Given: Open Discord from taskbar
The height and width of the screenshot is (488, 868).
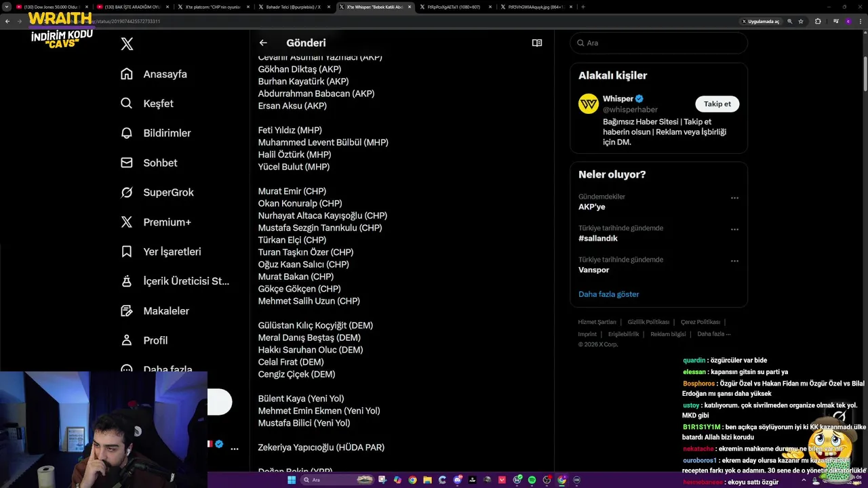Looking at the screenshot, I should coord(457,480).
